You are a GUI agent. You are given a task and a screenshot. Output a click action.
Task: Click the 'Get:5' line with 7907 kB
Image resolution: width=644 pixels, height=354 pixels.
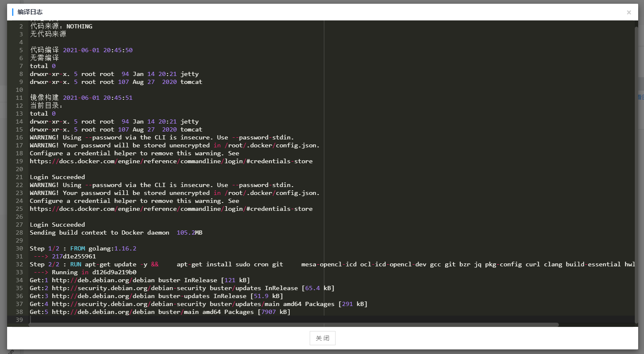[160, 312]
